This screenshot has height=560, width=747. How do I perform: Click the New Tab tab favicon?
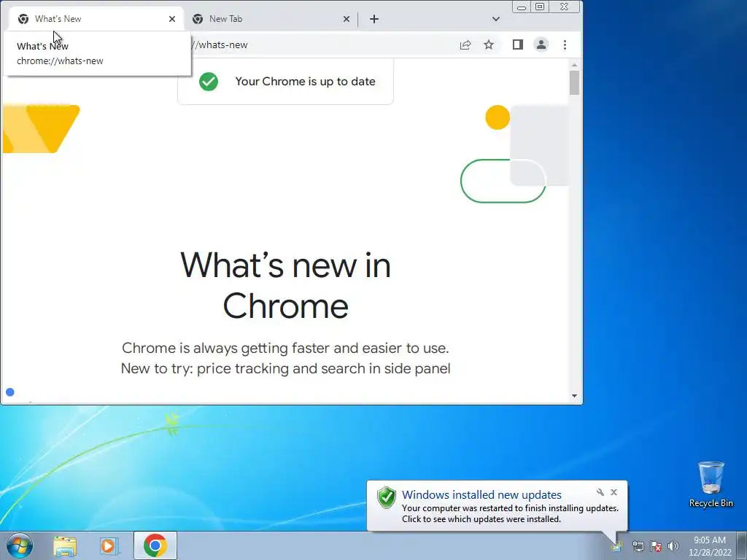tap(198, 19)
